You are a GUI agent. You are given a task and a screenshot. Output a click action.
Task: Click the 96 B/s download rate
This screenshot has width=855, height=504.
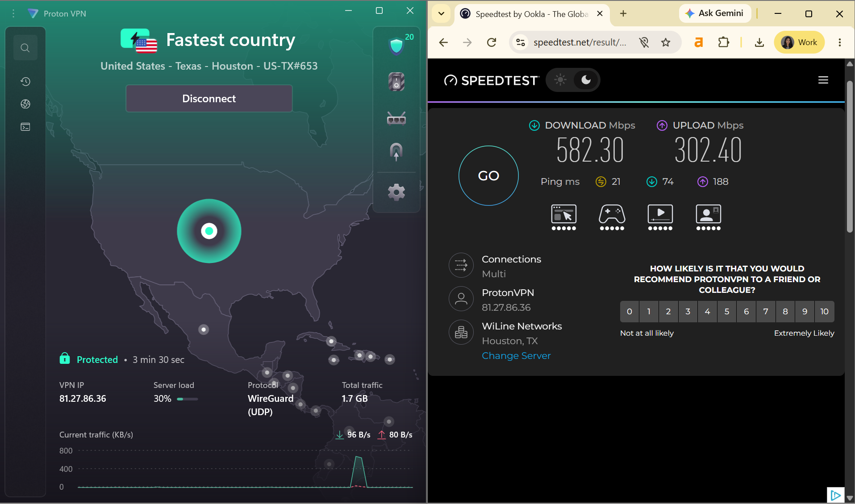click(359, 435)
